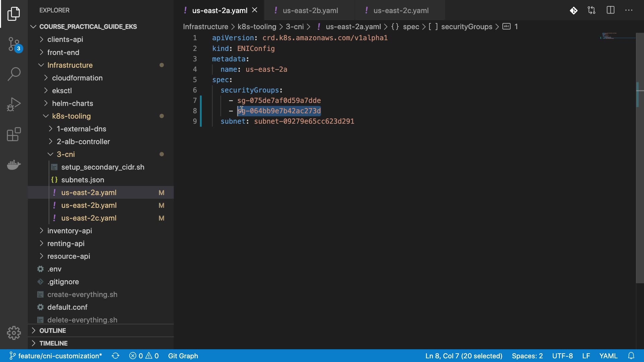Open subnets.json in the explorer
Image resolution: width=644 pixels, height=362 pixels.
(x=83, y=180)
